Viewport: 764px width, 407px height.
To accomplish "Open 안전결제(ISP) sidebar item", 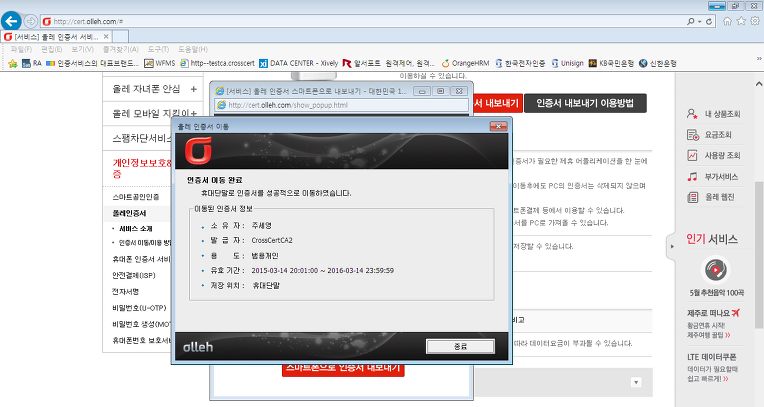I will pos(134,275).
